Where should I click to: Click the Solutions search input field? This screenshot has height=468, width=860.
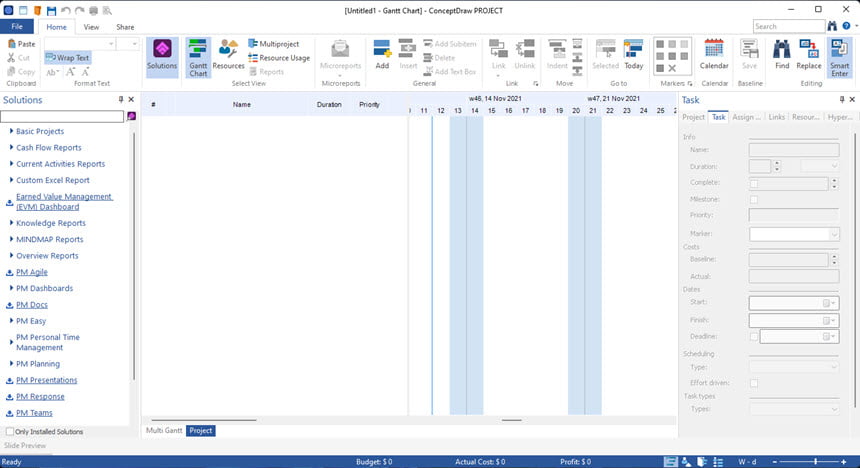62,116
